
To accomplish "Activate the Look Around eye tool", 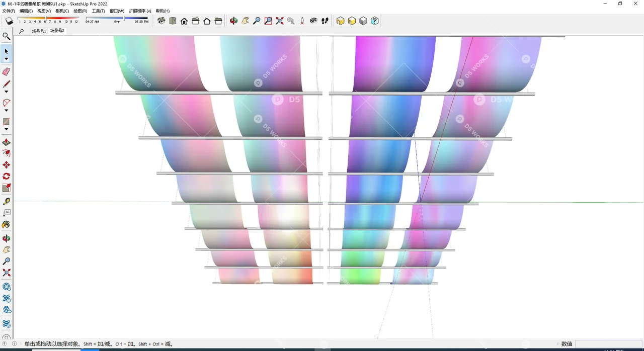I will pyautogui.click(x=313, y=21).
